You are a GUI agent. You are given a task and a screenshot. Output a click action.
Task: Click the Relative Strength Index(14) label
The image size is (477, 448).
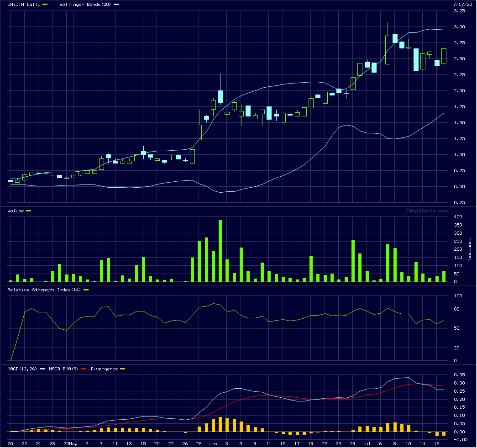(x=44, y=290)
